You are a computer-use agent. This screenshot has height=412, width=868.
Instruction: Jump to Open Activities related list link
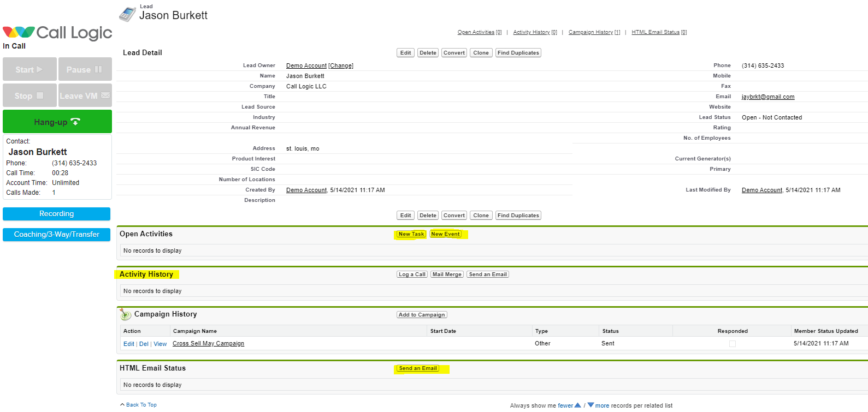[480, 32]
